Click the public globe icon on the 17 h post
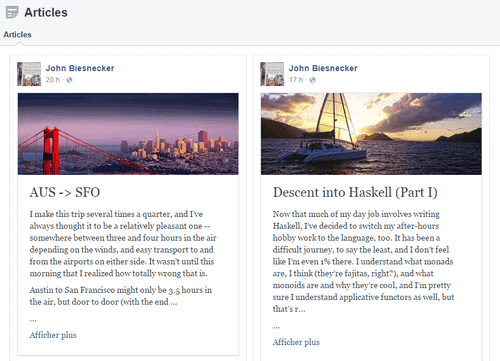The height and width of the screenshot is (361, 500). tap(312, 80)
